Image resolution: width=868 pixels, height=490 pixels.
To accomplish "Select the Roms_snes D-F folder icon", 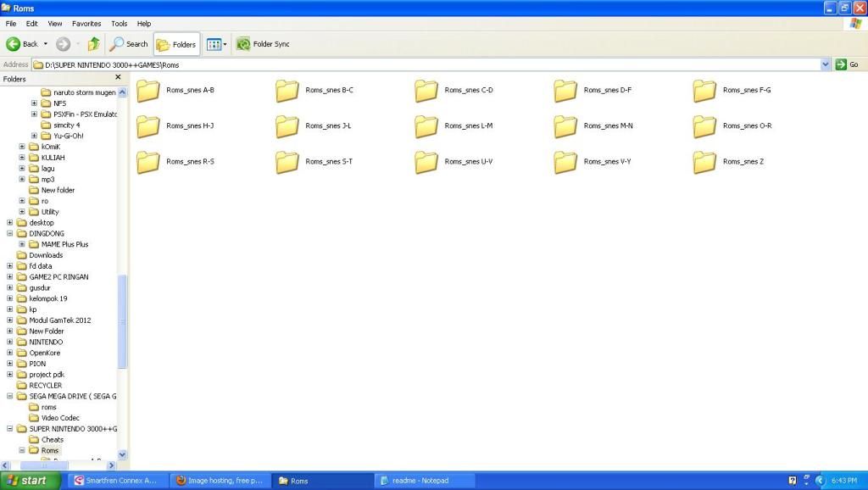I will [565, 91].
